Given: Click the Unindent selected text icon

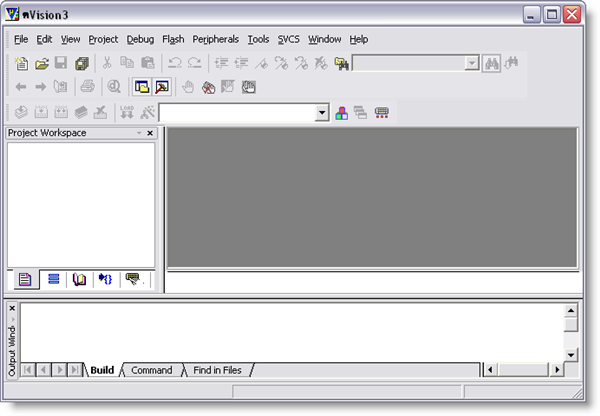Looking at the screenshot, I should click(241, 63).
